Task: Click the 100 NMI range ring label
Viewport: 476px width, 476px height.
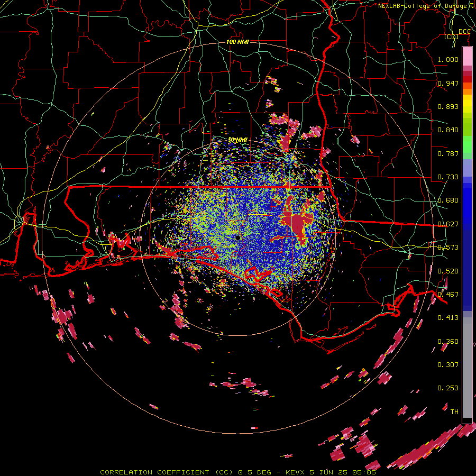Action: point(237,42)
